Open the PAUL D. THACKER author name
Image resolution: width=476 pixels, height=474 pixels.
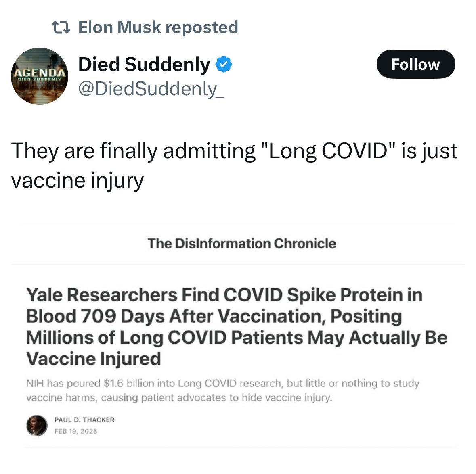click(x=84, y=420)
